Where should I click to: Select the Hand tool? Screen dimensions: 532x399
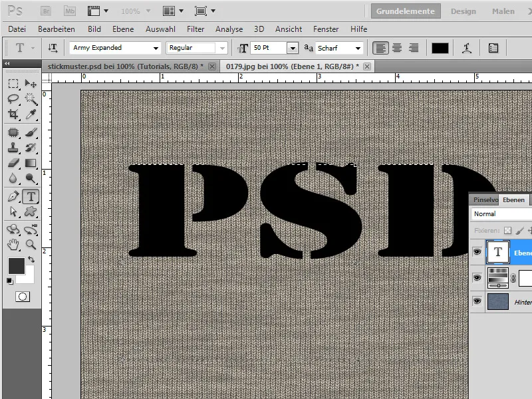[13, 245]
